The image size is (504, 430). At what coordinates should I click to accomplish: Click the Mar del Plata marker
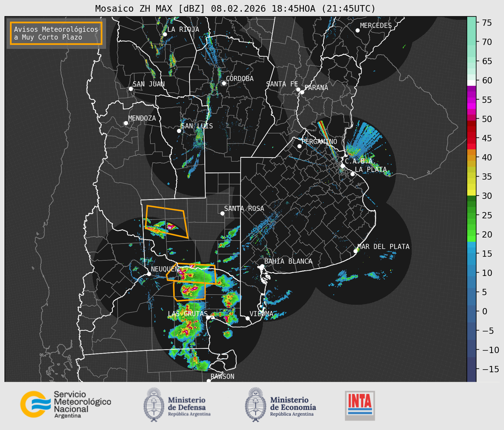click(x=356, y=251)
